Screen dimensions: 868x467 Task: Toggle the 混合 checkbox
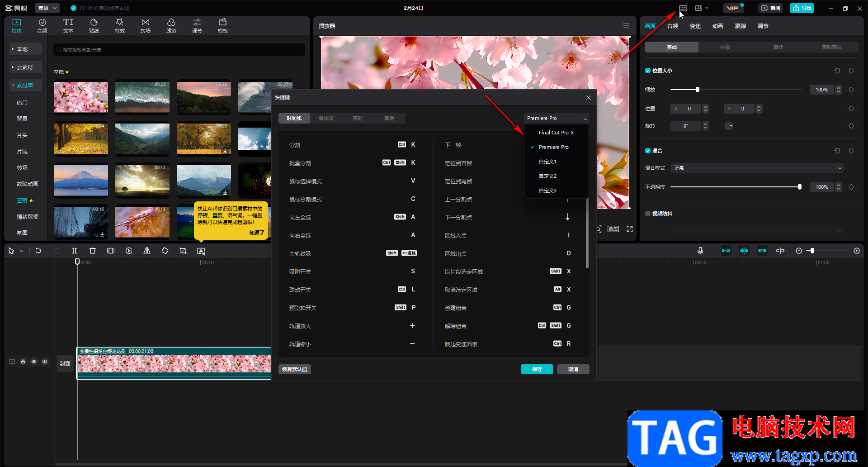(x=648, y=151)
